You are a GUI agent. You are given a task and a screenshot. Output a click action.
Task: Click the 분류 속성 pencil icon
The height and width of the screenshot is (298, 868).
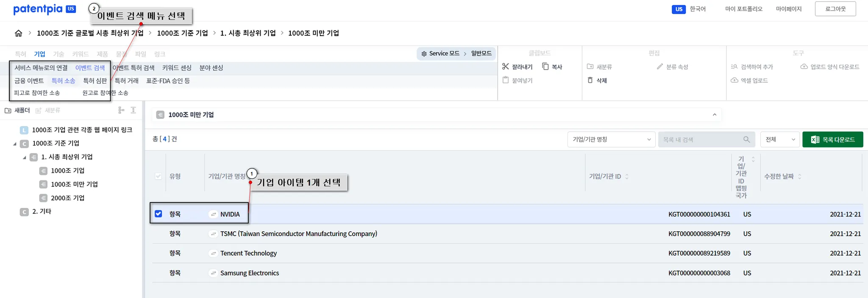pos(659,67)
